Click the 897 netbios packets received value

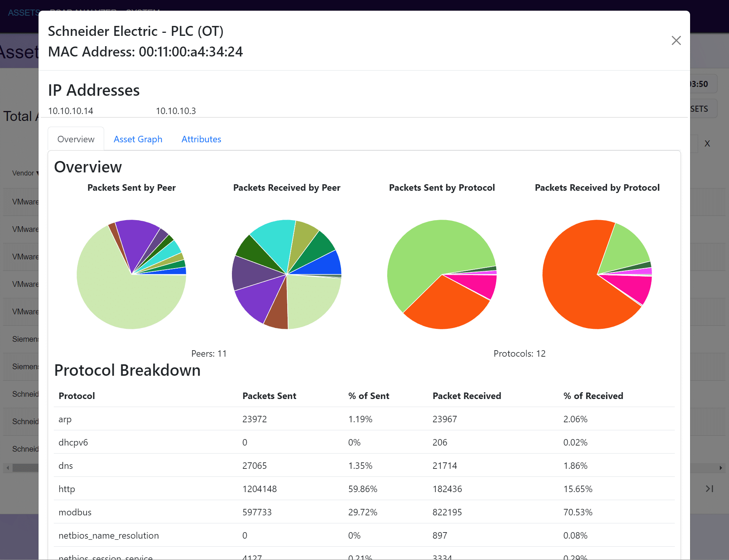click(440, 536)
